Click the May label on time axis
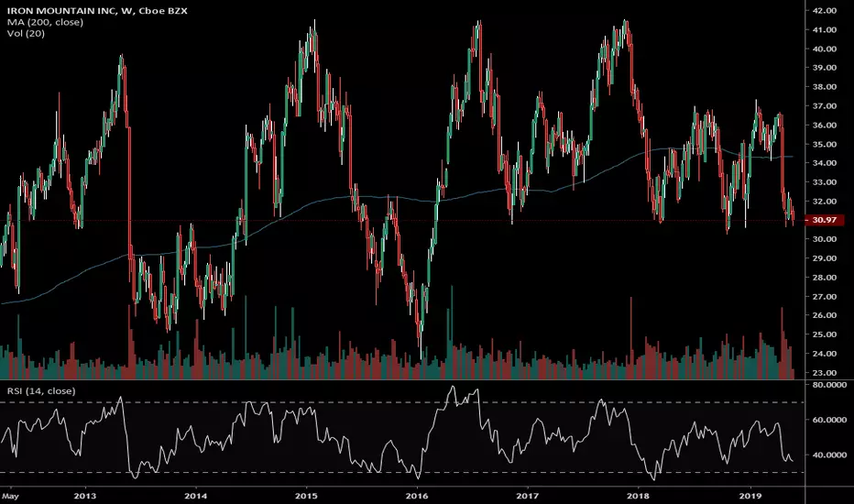The height and width of the screenshot is (504, 854). pyautogui.click(x=10, y=496)
